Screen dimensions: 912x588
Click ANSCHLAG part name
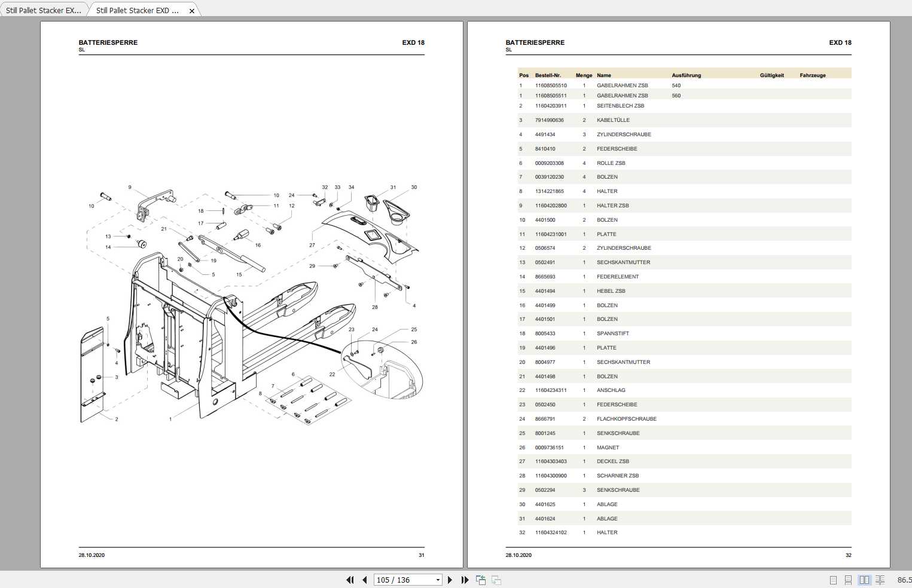pos(611,390)
